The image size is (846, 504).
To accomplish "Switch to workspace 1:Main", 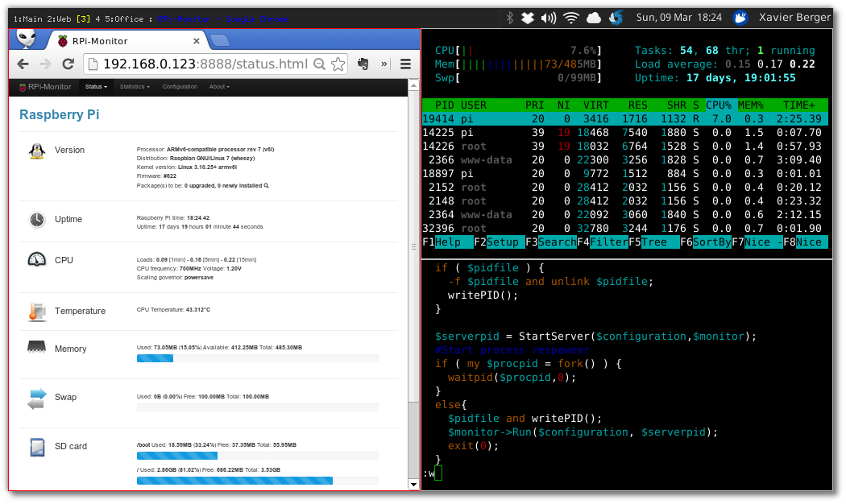I will point(28,19).
